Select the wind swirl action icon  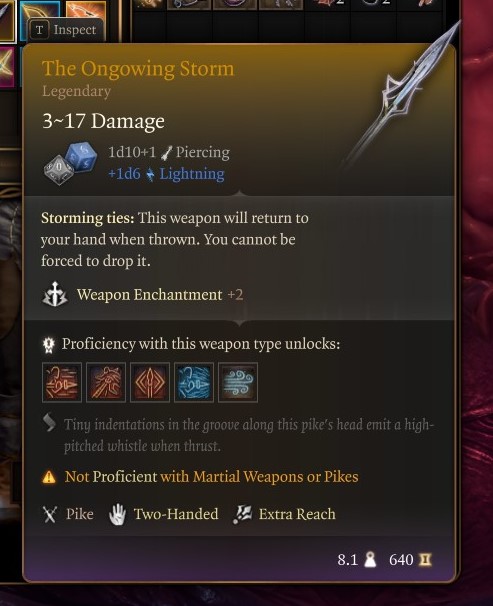coord(238,382)
